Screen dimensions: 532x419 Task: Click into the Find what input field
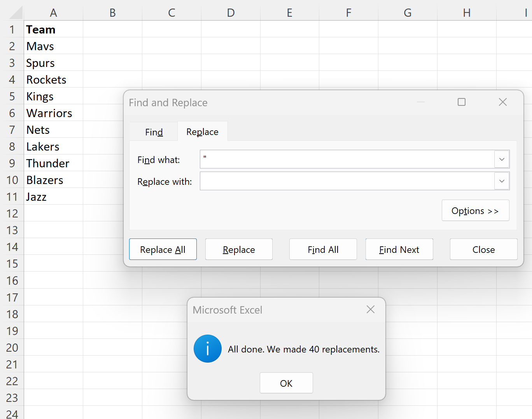pos(347,159)
